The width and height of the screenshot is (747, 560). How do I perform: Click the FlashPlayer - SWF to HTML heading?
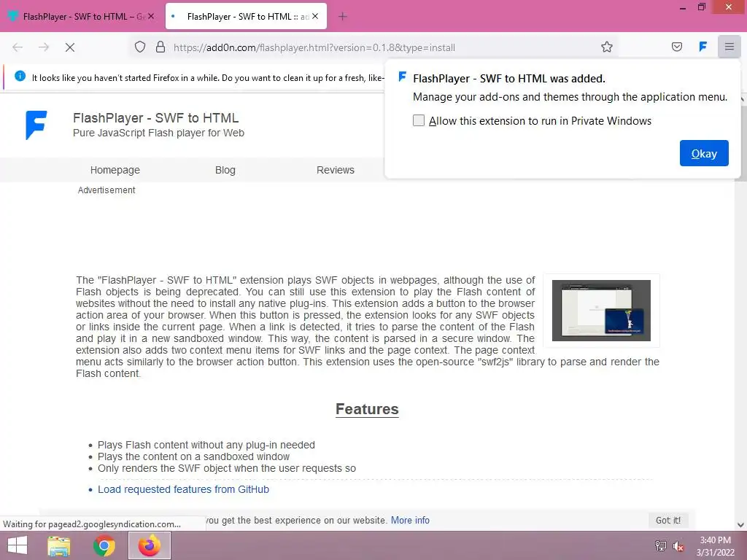156,117
